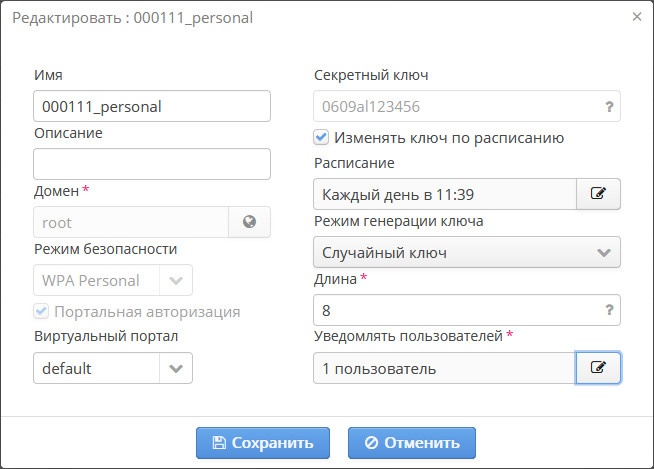Click the help icon in Длина field
The height and width of the screenshot is (469, 654).
point(608,310)
